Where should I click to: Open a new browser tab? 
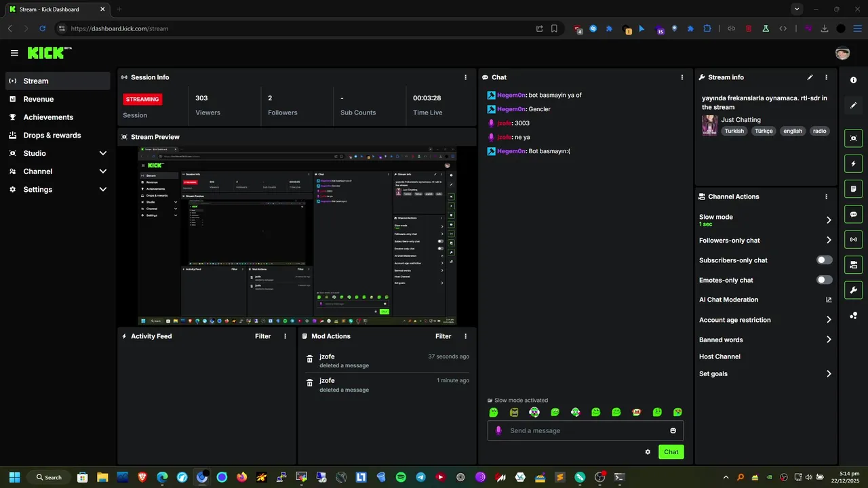pos(119,9)
